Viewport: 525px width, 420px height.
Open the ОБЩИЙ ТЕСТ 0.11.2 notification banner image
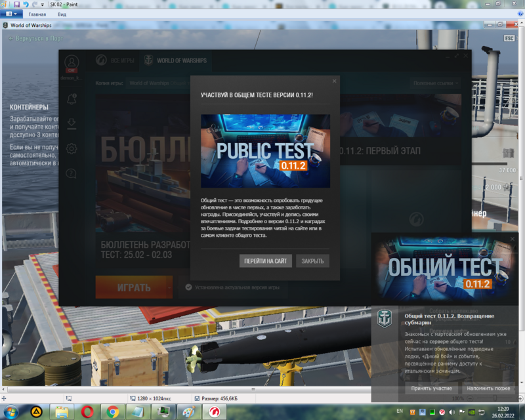(445, 269)
